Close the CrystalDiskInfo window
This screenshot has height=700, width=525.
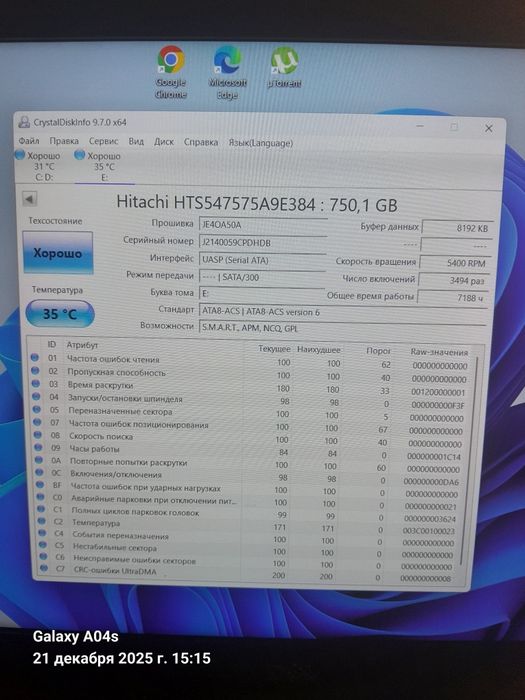489,129
